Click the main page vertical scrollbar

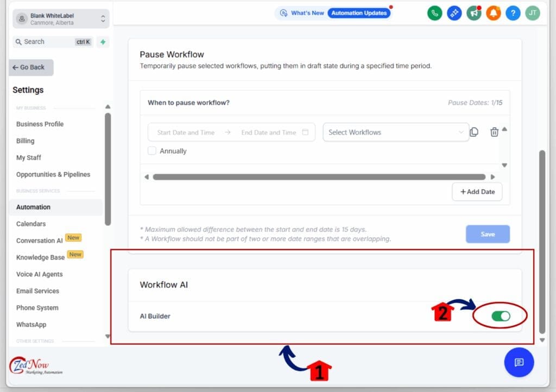pyautogui.click(x=542, y=242)
